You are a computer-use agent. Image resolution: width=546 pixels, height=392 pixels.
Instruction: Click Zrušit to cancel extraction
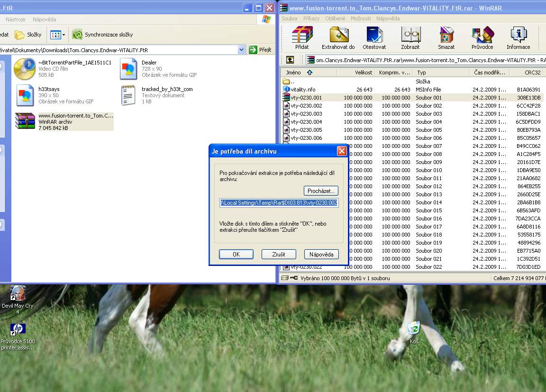(279, 254)
